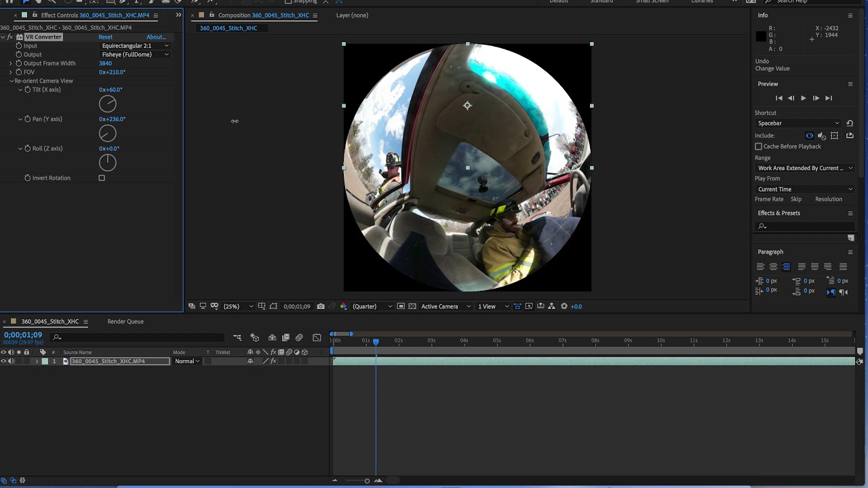The image size is (868, 488).
Task: Collapse the Re-orient Camera View group
Action: tap(12, 81)
